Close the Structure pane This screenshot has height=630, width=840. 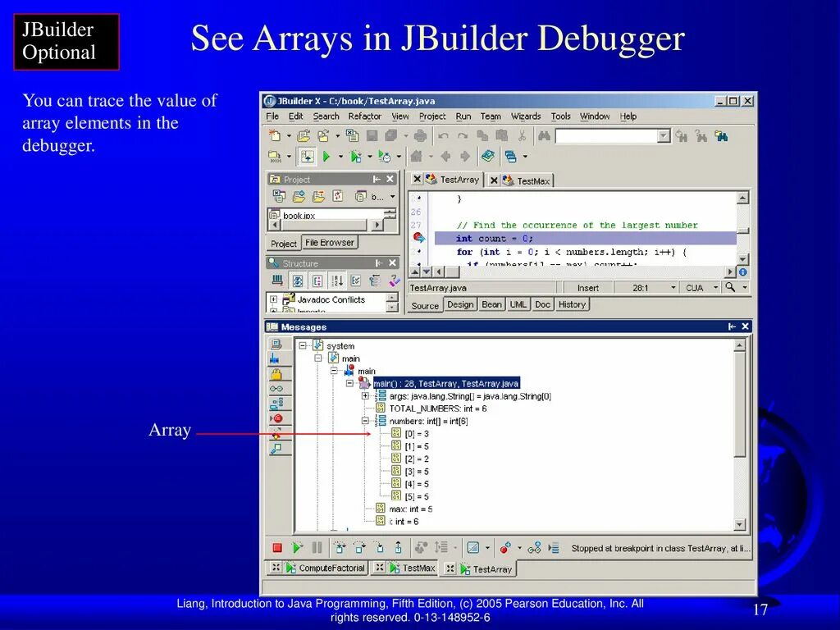click(x=392, y=263)
